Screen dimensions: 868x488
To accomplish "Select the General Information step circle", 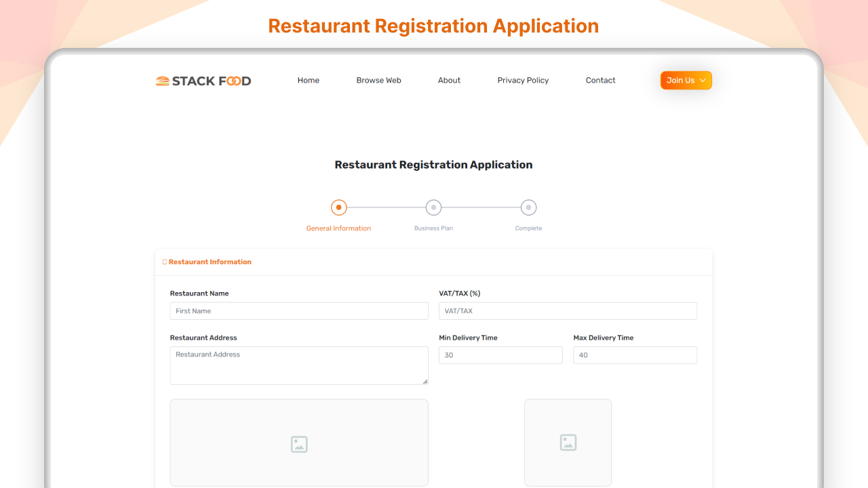I will point(338,207).
